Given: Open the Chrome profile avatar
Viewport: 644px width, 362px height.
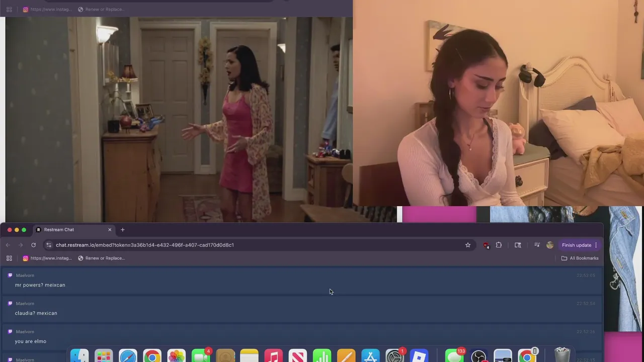Looking at the screenshot, I should click(550, 245).
